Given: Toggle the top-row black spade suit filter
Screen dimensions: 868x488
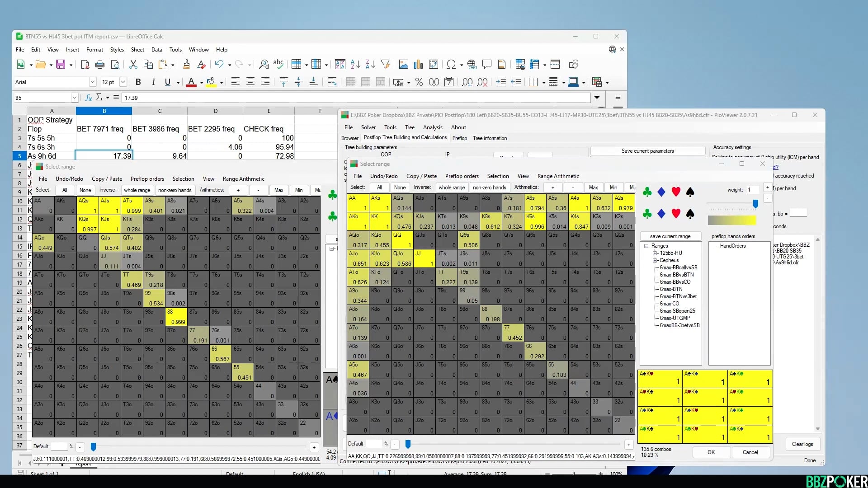Looking at the screenshot, I should [x=690, y=192].
